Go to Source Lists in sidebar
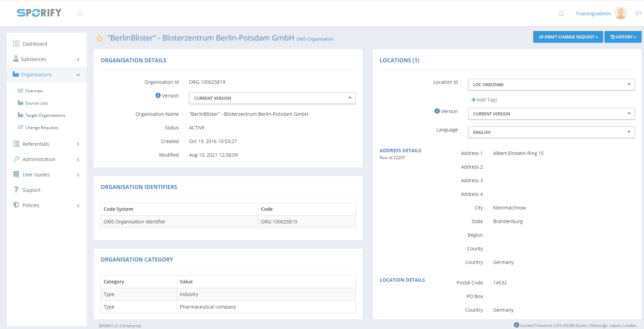 point(36,103)
